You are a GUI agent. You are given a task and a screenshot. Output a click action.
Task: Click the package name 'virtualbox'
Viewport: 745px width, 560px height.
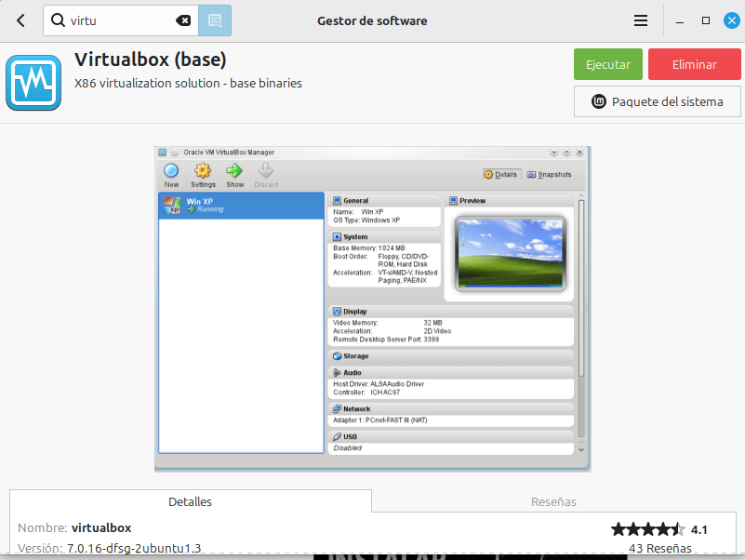coord(101,527)
